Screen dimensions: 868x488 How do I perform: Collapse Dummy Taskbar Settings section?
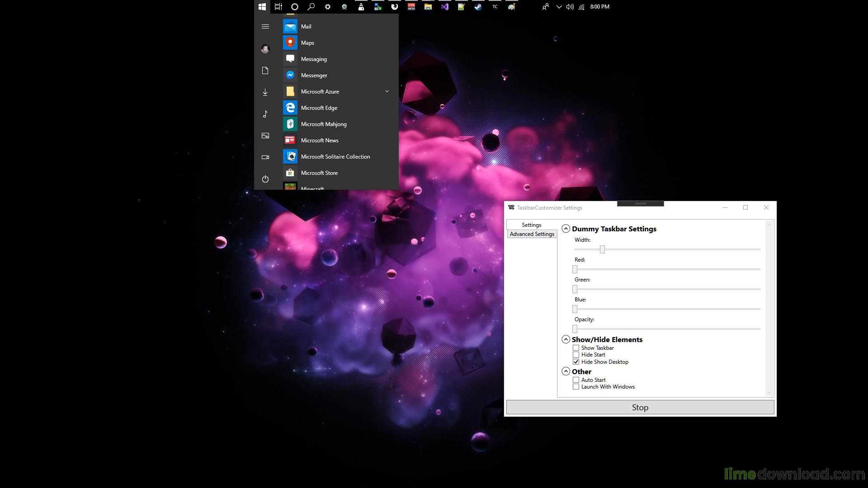coord(566,229)
